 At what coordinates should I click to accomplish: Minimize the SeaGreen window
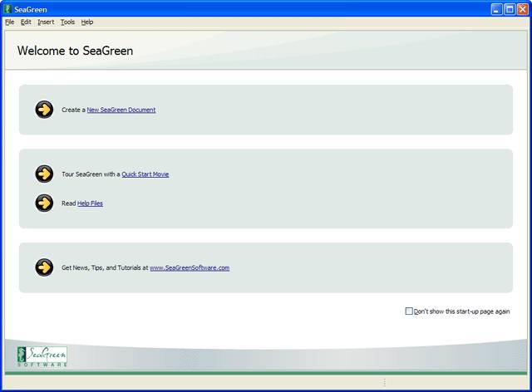coord(496,9)
